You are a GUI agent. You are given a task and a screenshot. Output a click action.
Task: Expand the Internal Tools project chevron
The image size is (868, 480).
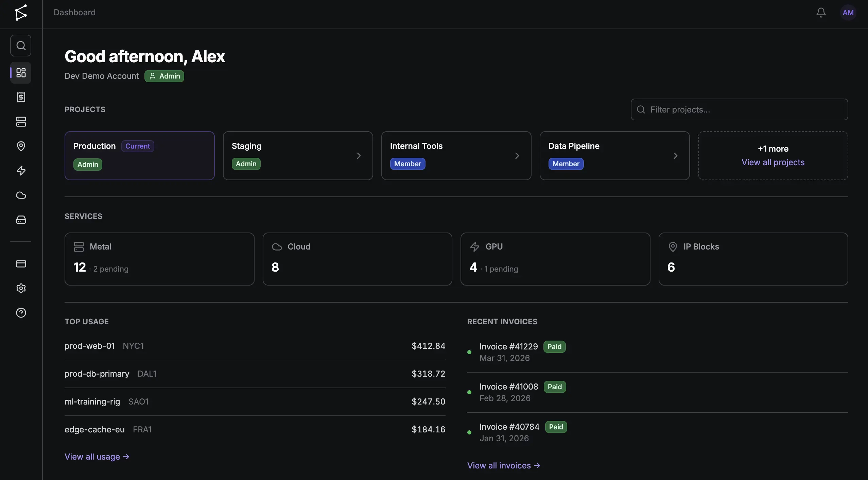click(517, 156)
